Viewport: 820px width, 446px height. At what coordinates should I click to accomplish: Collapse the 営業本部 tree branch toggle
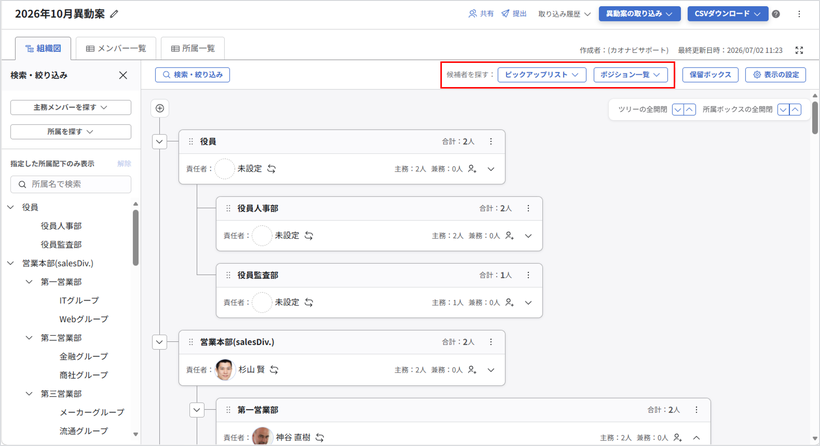click(160, 342)
